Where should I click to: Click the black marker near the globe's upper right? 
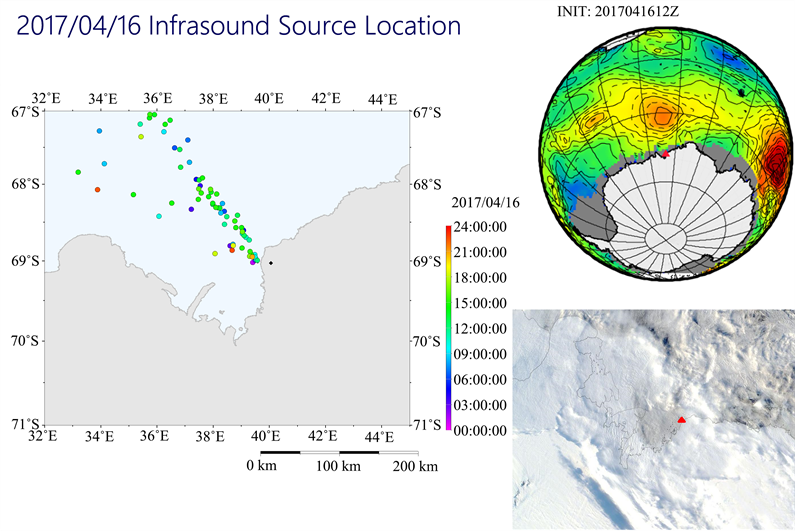tap(740, 92)
